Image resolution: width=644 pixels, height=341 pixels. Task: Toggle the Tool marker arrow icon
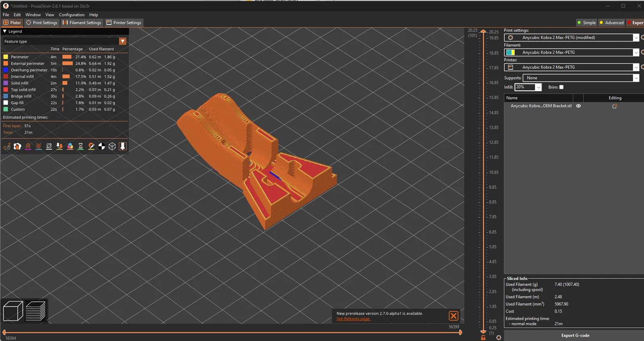(x=123, y=147)
